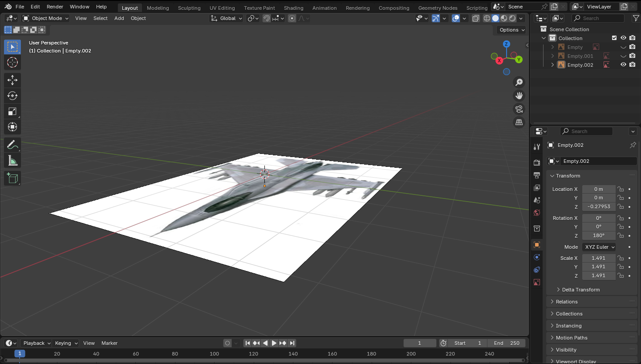
Task: Jump to the animation start frame
Action: coord(248,343)
